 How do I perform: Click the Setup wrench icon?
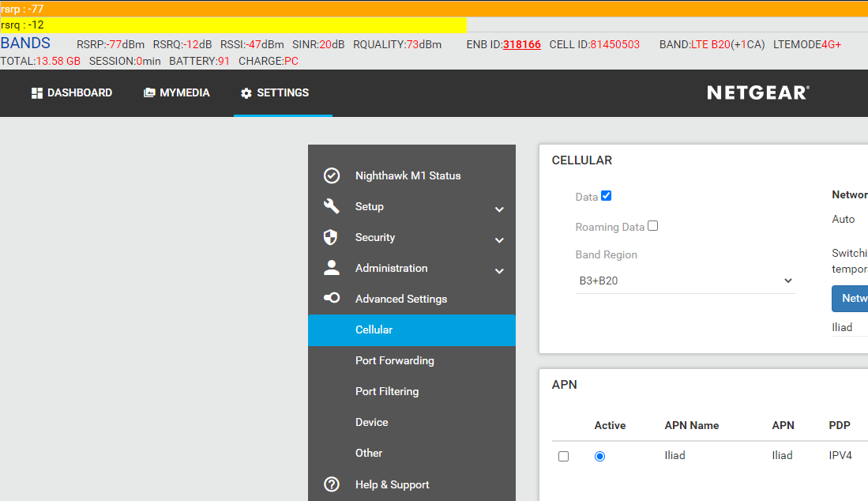pyautogui.click(x=332, y=206)
